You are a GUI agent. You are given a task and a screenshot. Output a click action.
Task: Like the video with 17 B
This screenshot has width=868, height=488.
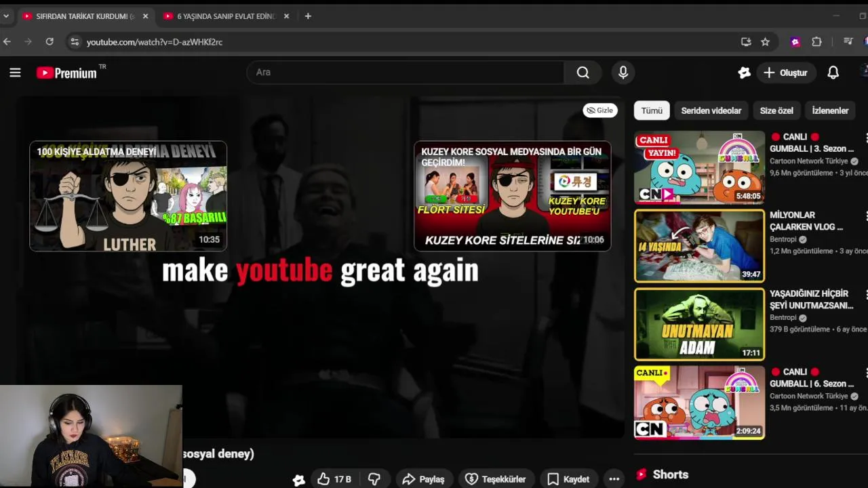[x=334, y=479]
